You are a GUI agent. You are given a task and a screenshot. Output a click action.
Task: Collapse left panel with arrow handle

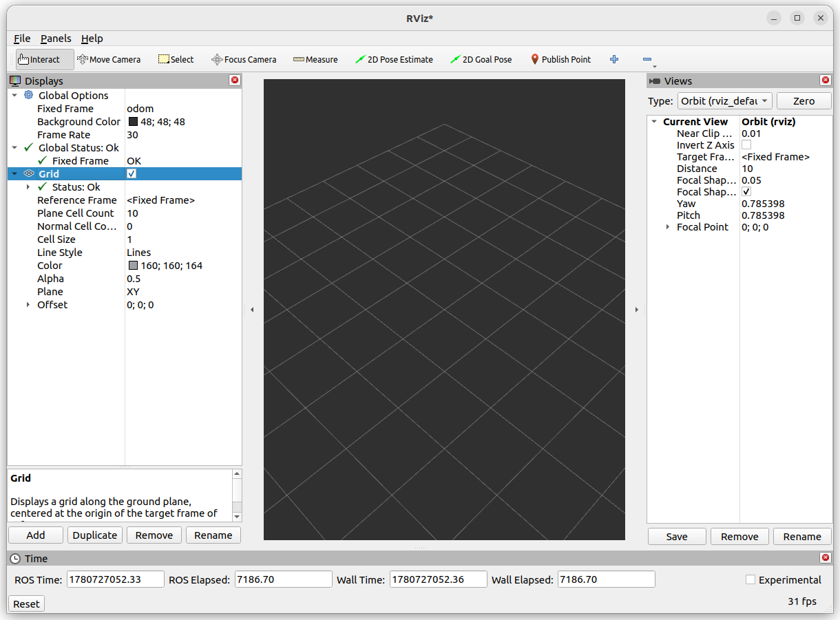click(252, 310)
